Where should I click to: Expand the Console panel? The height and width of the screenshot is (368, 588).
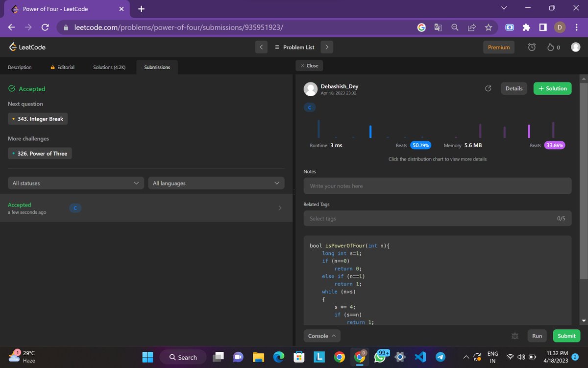pyautogui.click(x=322, y=336)
